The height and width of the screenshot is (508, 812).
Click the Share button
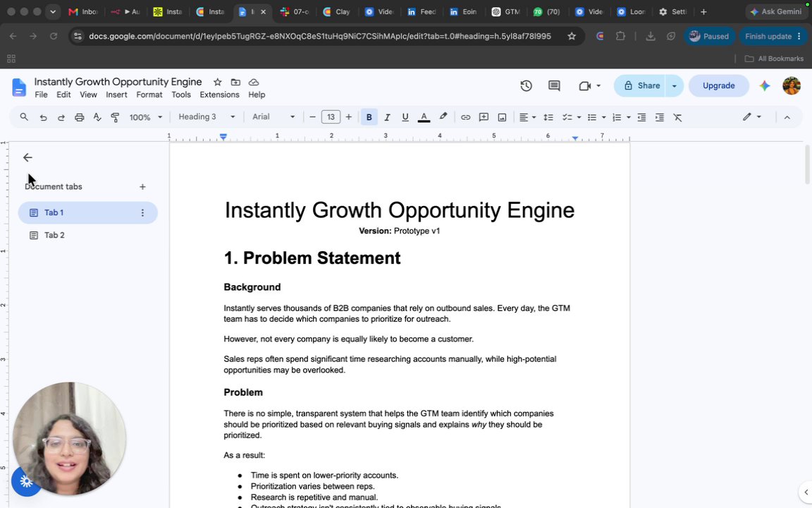(x=641, y=85)
